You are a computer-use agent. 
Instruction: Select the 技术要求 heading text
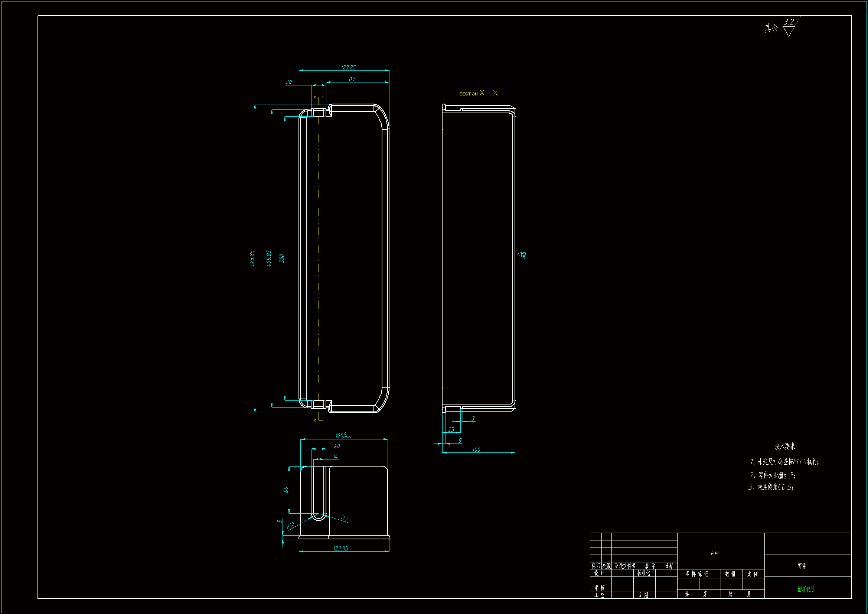[784, 446]
